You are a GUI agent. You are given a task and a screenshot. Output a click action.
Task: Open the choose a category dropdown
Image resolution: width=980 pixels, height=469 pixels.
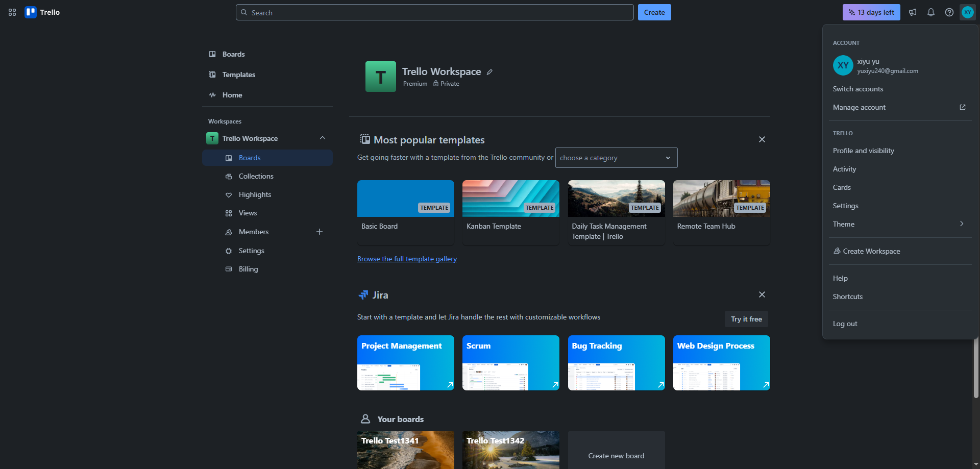pos(617,158)
